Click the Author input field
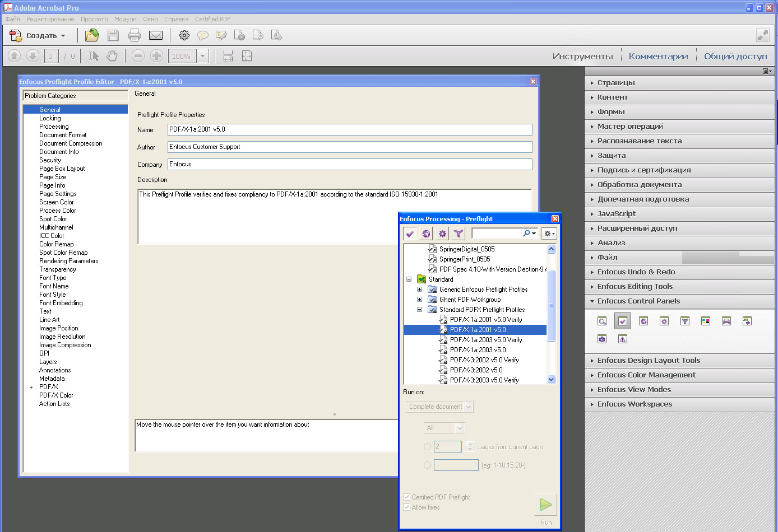The width and height of the screenshot is (778, 532). point(350,147)
